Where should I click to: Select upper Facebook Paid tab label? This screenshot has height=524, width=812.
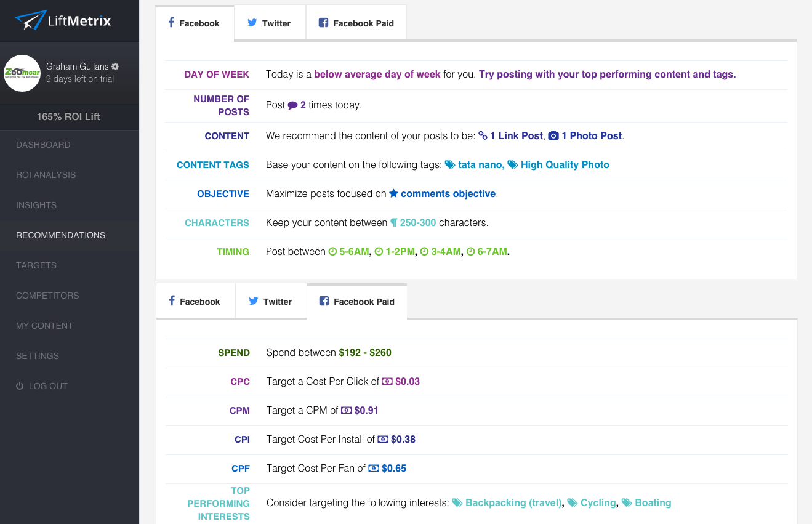(363, 23)
